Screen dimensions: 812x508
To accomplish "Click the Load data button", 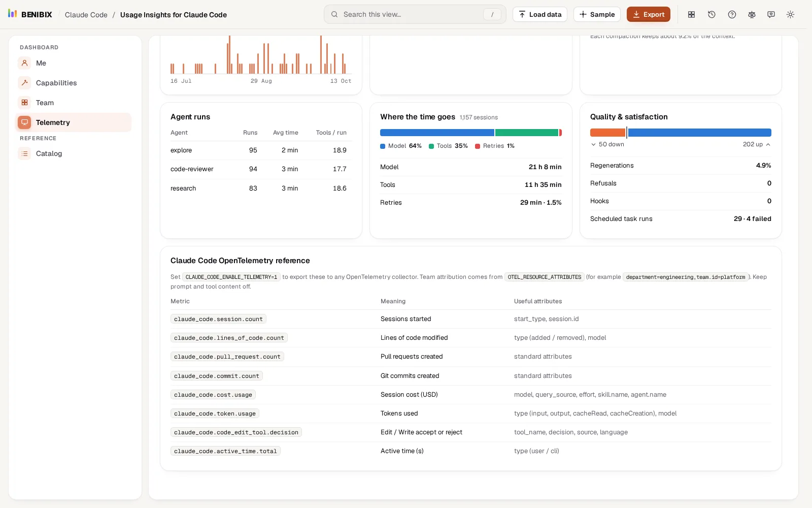I will pos(540,14).
